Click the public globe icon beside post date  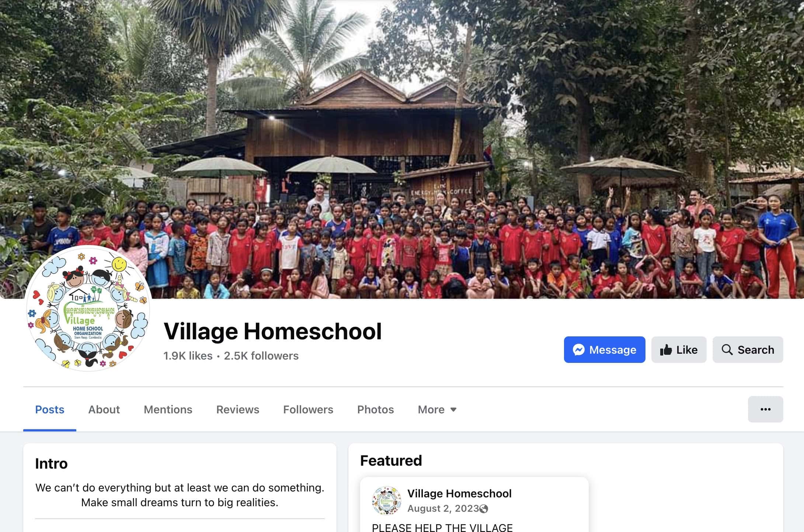click(x=484, y=509)
